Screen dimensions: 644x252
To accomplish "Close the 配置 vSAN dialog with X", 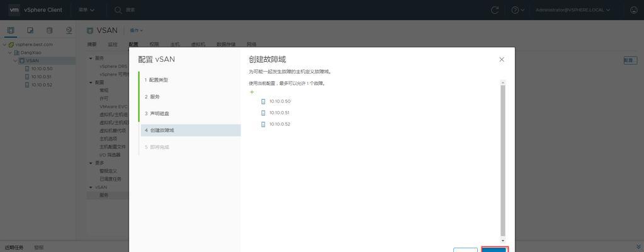I will (502, 59).
